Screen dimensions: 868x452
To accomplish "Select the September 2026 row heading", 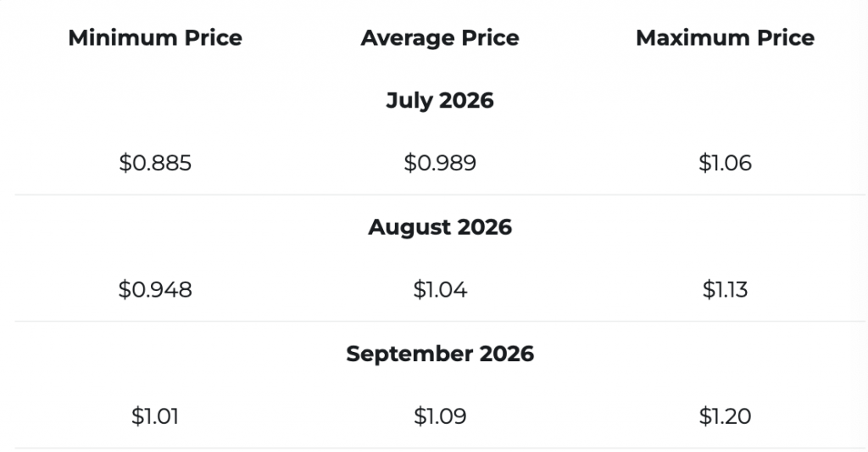I will 440,354.
